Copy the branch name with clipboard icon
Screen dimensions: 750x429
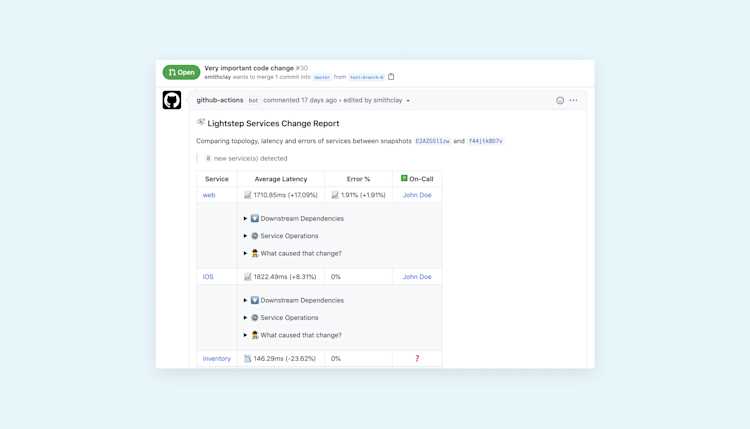coord(391,77)
